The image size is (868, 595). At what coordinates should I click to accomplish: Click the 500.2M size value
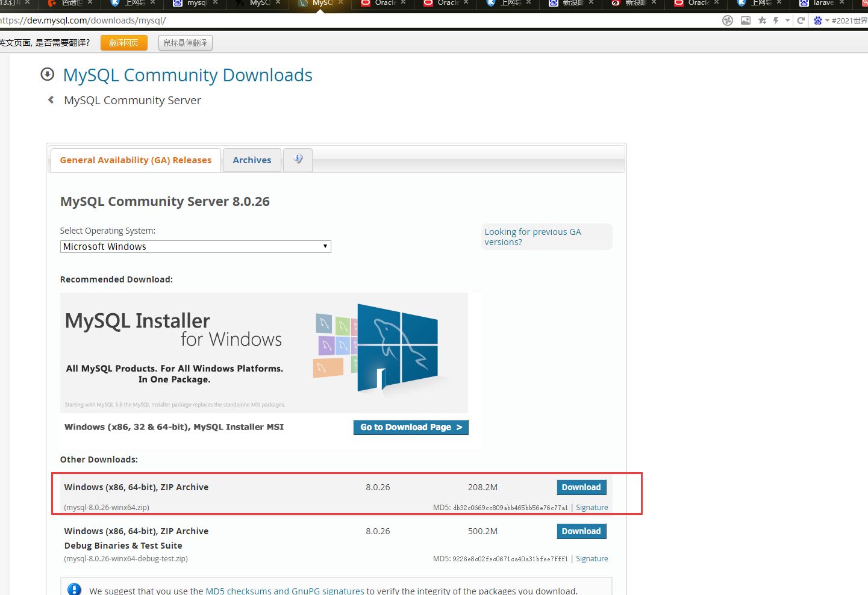(x=482, y=531)
